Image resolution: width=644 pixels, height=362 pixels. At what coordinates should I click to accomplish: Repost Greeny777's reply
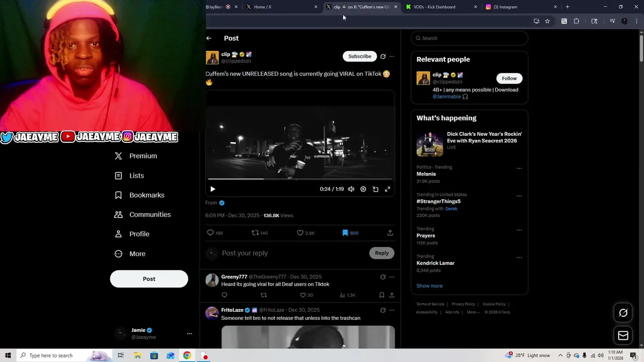(264, 295)
